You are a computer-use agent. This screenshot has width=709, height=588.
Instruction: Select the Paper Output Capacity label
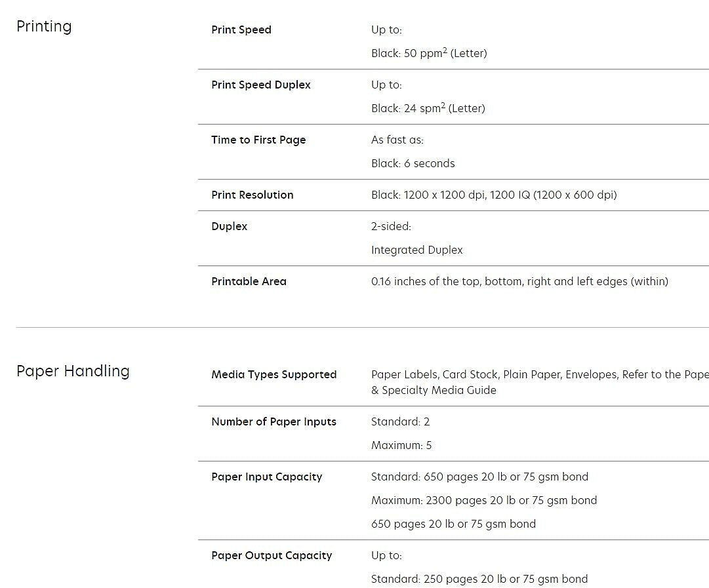pos(272,555)
